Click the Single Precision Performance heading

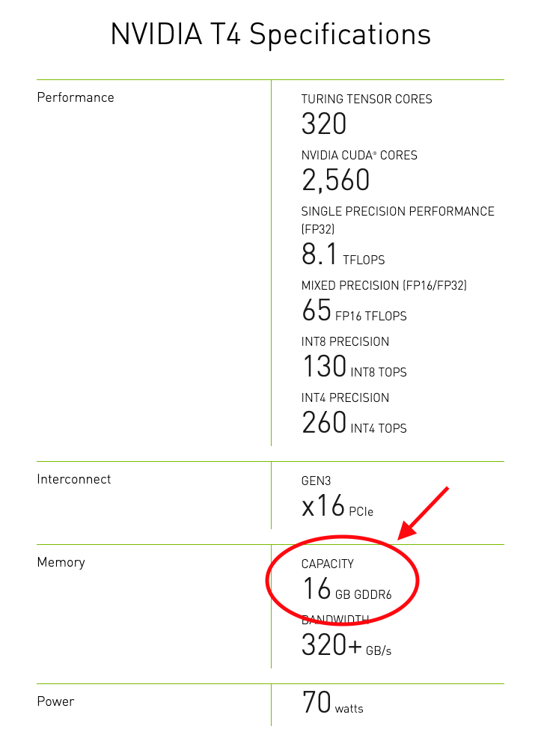397,211
